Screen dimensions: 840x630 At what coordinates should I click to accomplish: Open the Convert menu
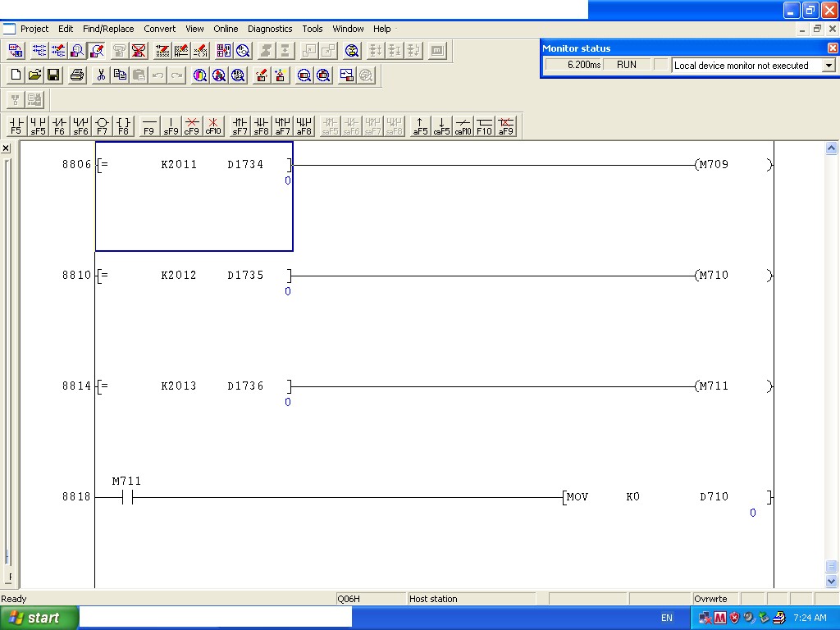[159, 29]
